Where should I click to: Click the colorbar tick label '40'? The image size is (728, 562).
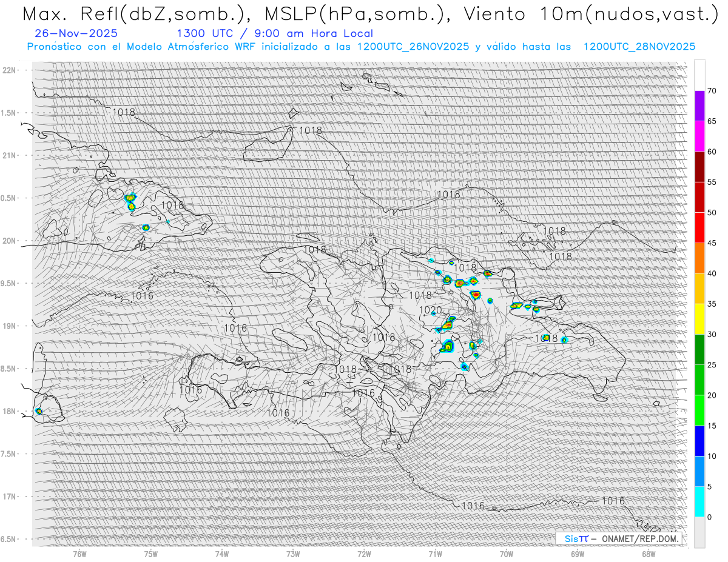point(712,273)
